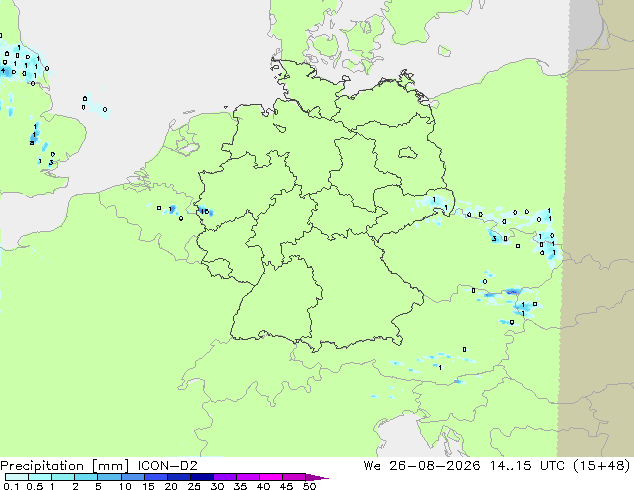Click the '25' legend scale label
This screenshot has height=490, width=634.
[194, 486]
